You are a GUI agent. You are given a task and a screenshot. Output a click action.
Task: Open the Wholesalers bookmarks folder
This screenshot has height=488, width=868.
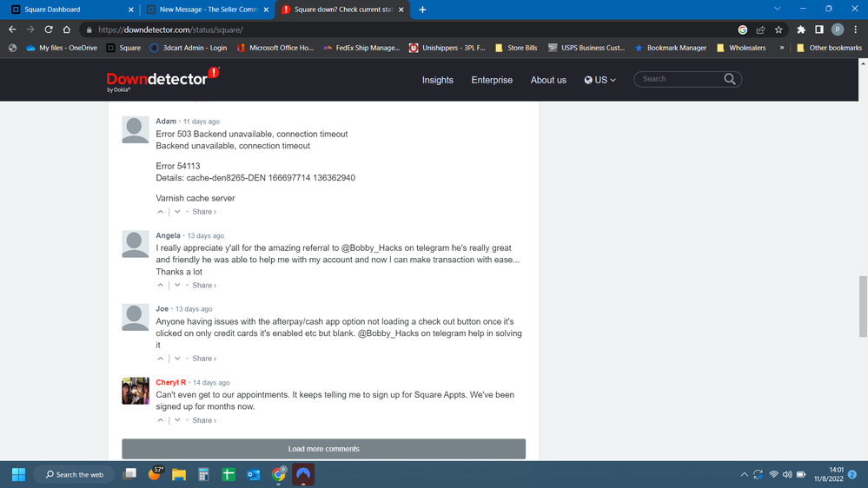point(741,48)
